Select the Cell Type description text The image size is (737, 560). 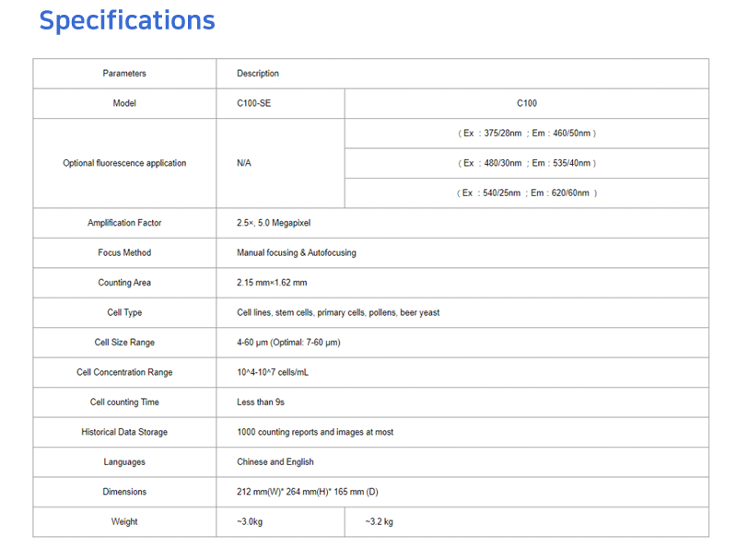click(338, 312)
